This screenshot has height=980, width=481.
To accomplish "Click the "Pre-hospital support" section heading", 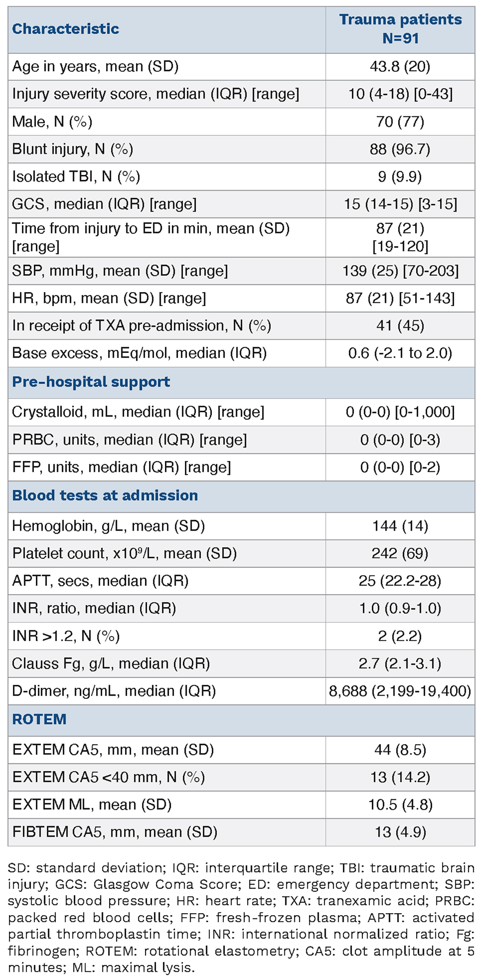I will (91, 382).
